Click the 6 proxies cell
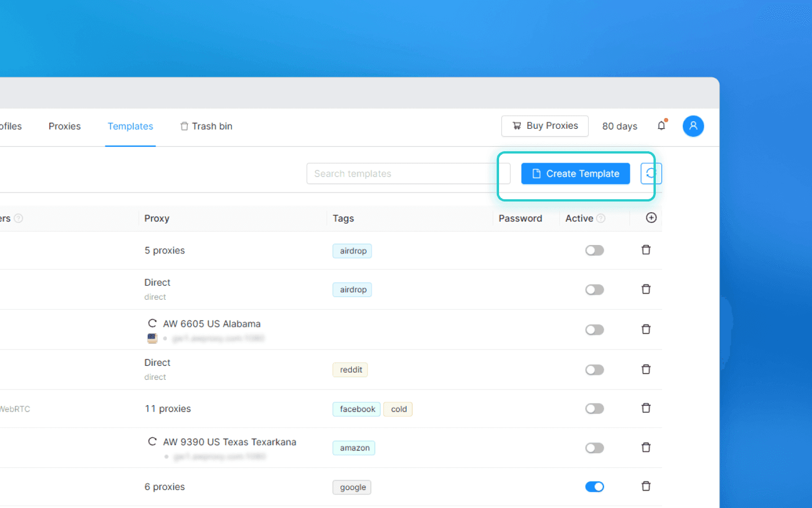 click(165, 487)
